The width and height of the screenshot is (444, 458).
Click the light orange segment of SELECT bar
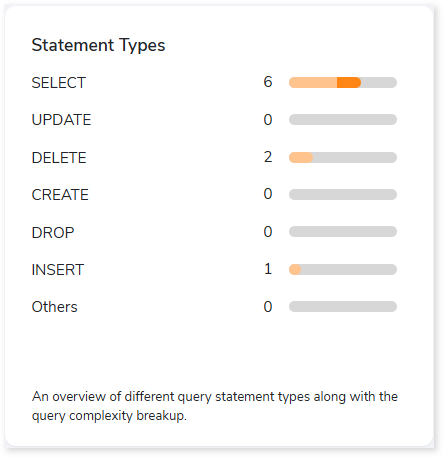pyautogui.click(x=313, y=82)
